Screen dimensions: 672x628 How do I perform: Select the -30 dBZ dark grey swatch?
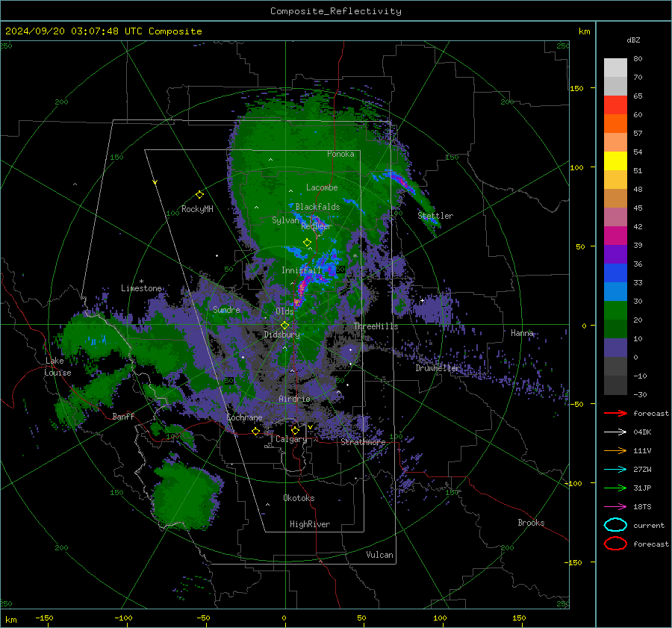[x=615, y=385]
